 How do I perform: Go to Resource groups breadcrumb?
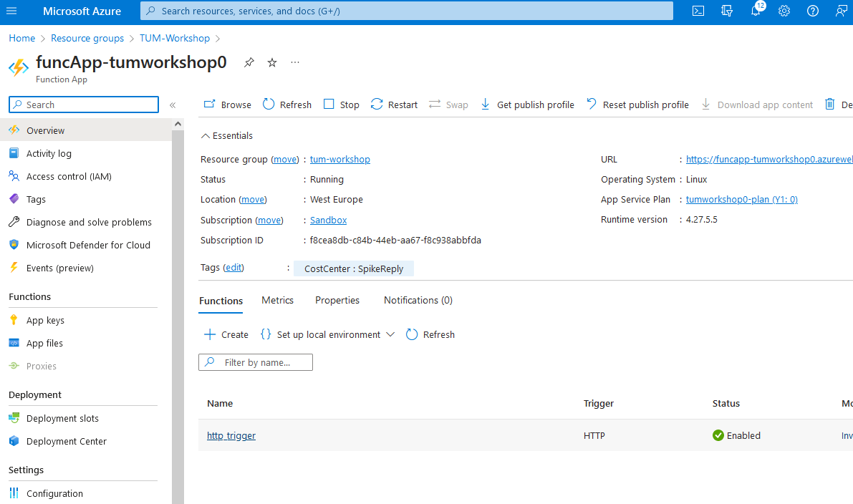(x=87, y=38)
